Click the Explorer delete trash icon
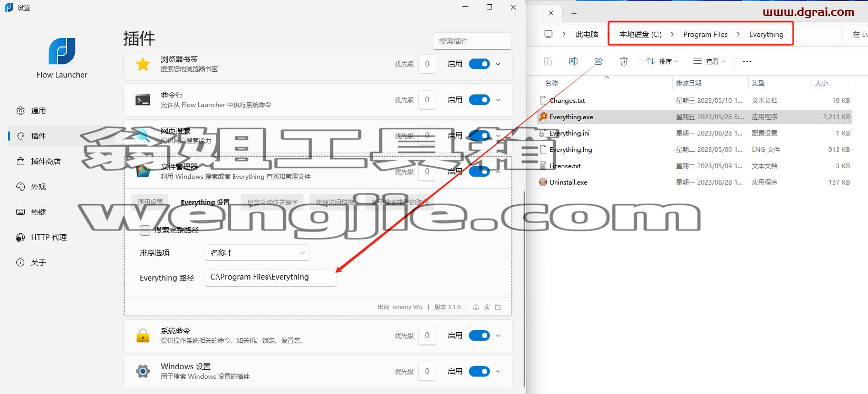The height and width of the screenshot is (394, 868). pos(624,61)
